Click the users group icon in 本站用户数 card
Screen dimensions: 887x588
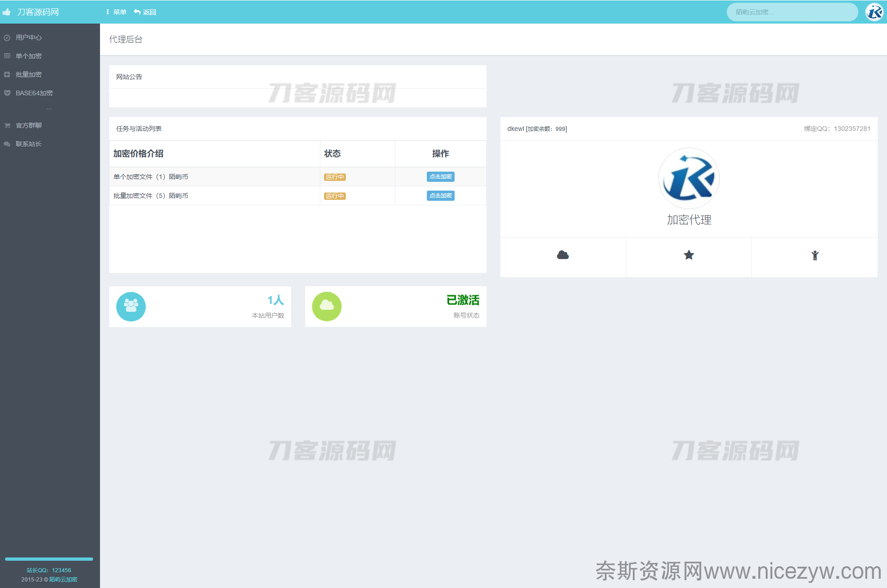click(131, 306)
